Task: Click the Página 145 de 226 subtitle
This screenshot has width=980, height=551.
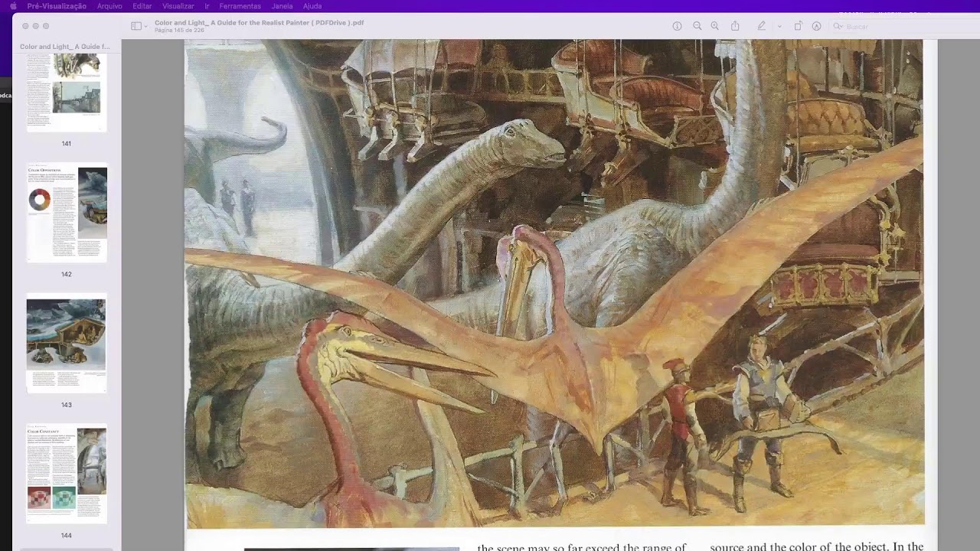Action: pos(181,31)
